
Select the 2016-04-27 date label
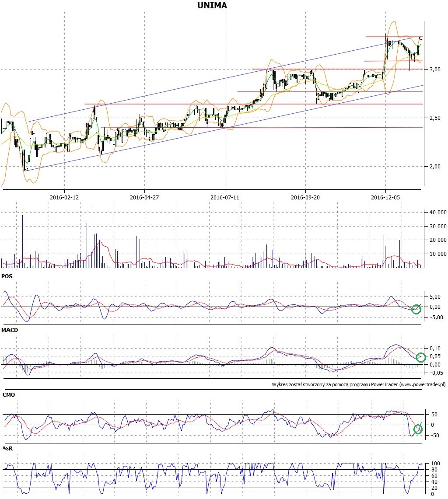pos(144,197)
